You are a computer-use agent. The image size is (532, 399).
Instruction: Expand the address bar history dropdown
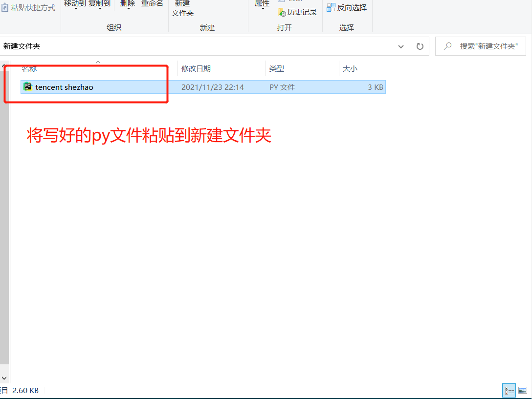(400, 46)
